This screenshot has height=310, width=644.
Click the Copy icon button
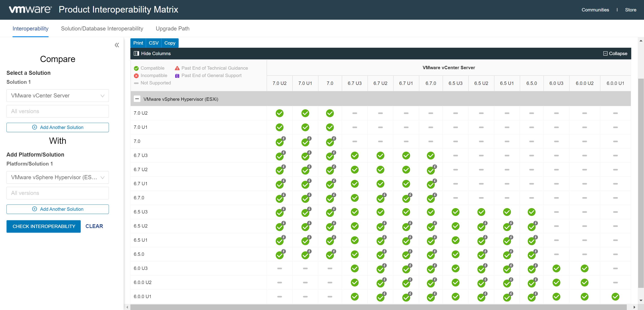(170, 43)
